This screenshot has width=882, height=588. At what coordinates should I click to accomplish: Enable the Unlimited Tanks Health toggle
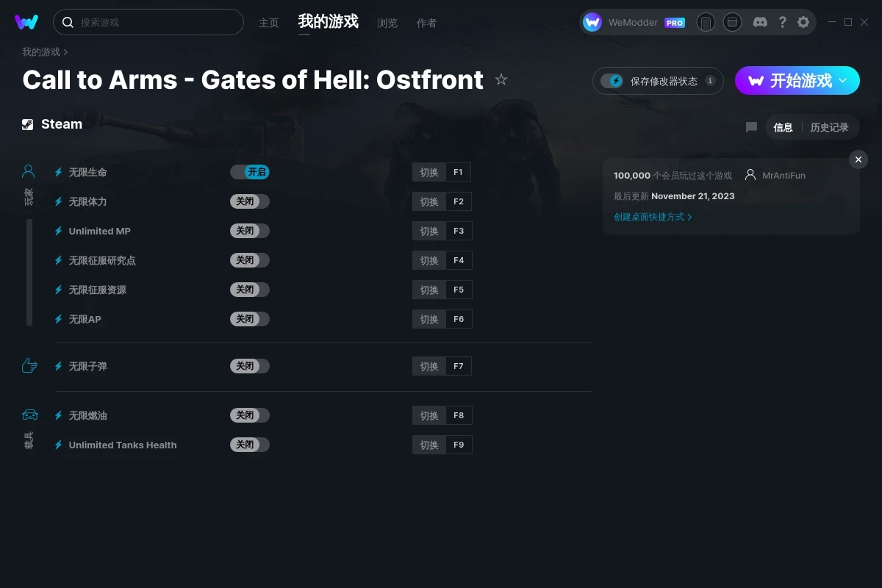click(x=250, y=445)
